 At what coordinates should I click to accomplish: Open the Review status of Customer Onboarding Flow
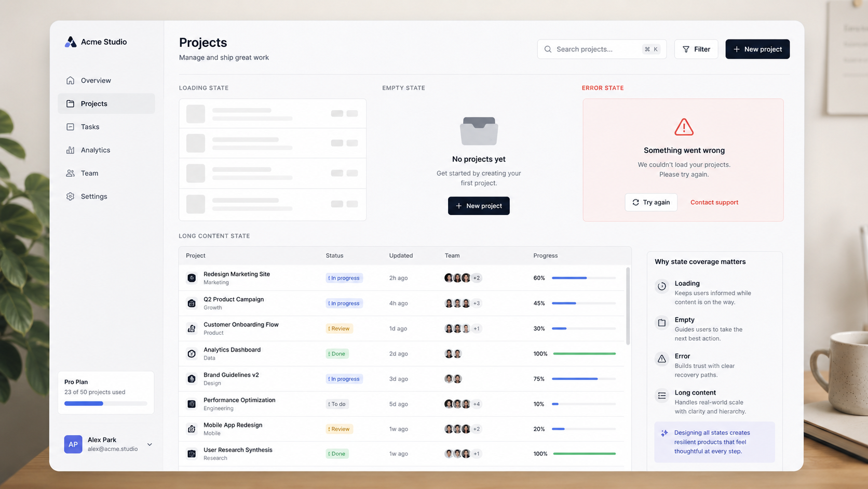(x=340, y=328)
